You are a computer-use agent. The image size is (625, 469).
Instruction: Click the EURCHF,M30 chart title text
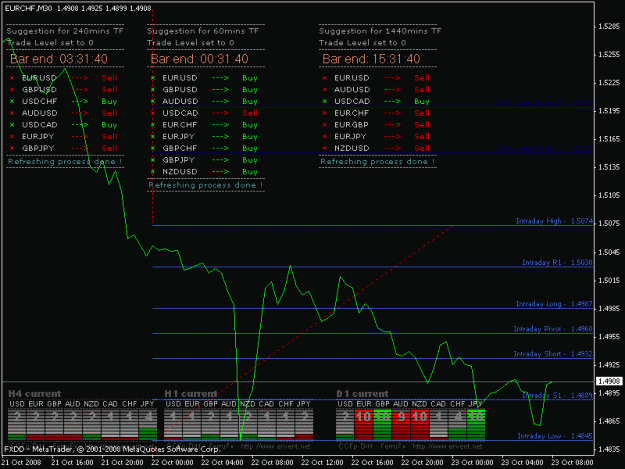pos(77,8)
